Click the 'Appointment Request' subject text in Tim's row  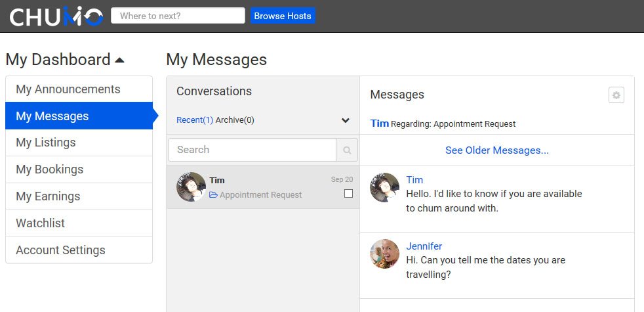pyautogui.click(x=261, y=194)
